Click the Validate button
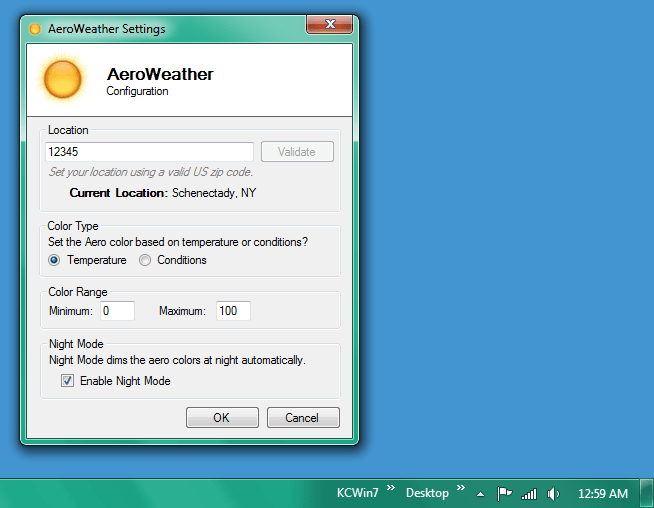Image resolution: width=654 pixels, height=508 pixels. (297, 151)
